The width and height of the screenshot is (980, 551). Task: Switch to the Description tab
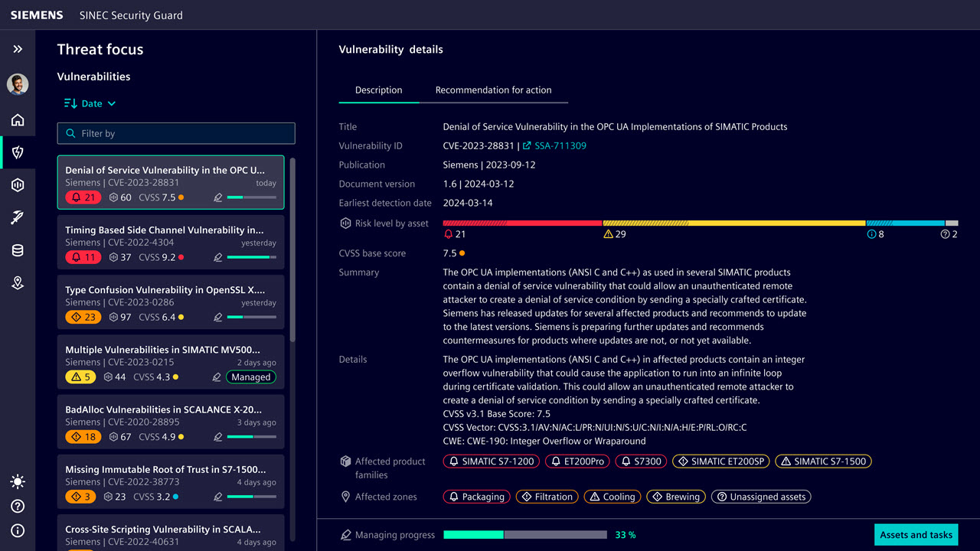378,90
